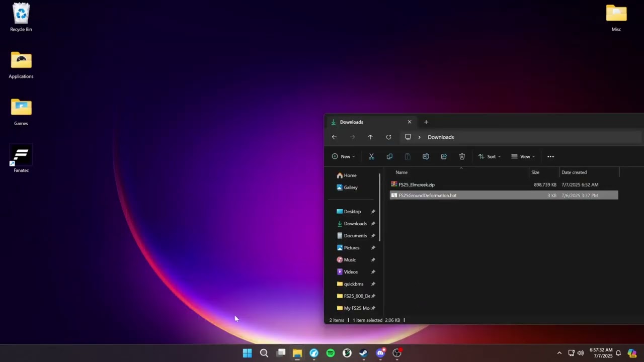Open Discord from the taskbar
Viewport: 644px width, 362px height.
pos(380,353)
